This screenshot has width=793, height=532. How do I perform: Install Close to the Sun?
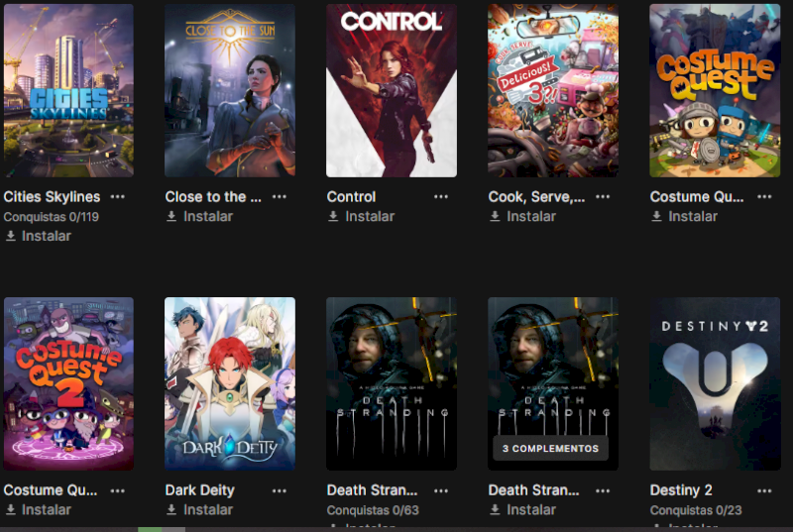coord(200,216)
